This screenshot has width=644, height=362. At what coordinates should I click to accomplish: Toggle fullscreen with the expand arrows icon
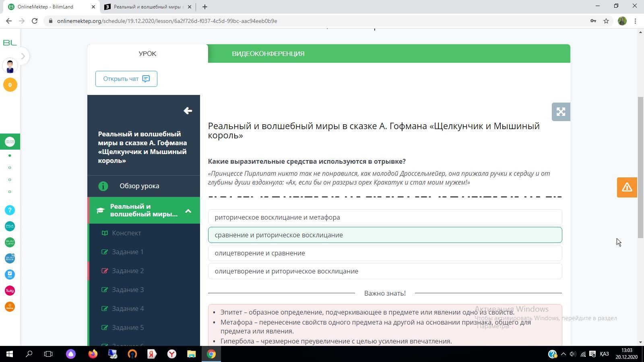point(561,111)
